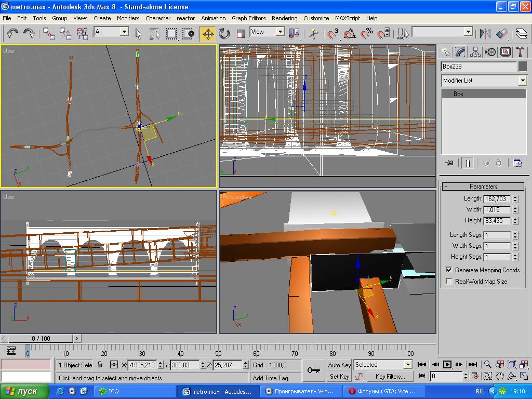Screen dimensions: 532x399
Task: Activate the Select by Name tool
Action: 154,34
